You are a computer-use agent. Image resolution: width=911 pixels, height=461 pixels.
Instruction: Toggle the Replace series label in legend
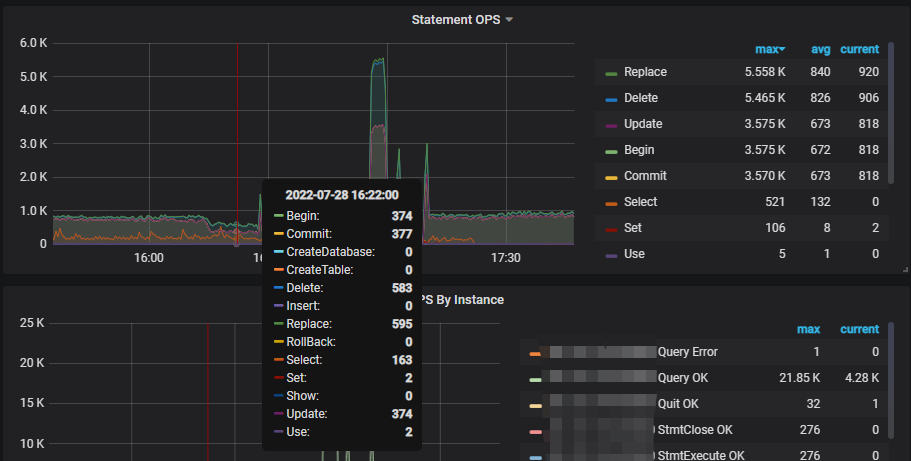click(645, 72)
